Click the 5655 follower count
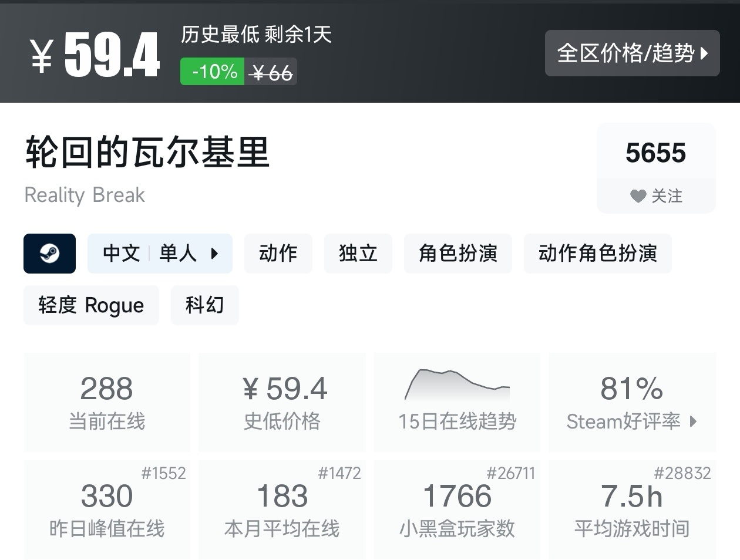The image size is (740, 560). [x=656, y=153]
